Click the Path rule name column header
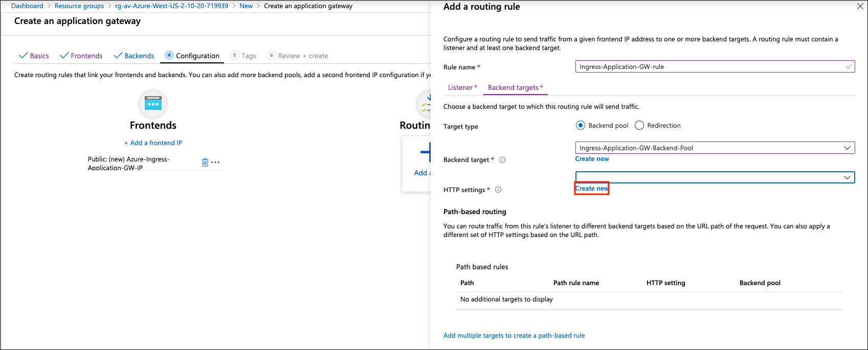868x350 pixels. pos(576,283)
